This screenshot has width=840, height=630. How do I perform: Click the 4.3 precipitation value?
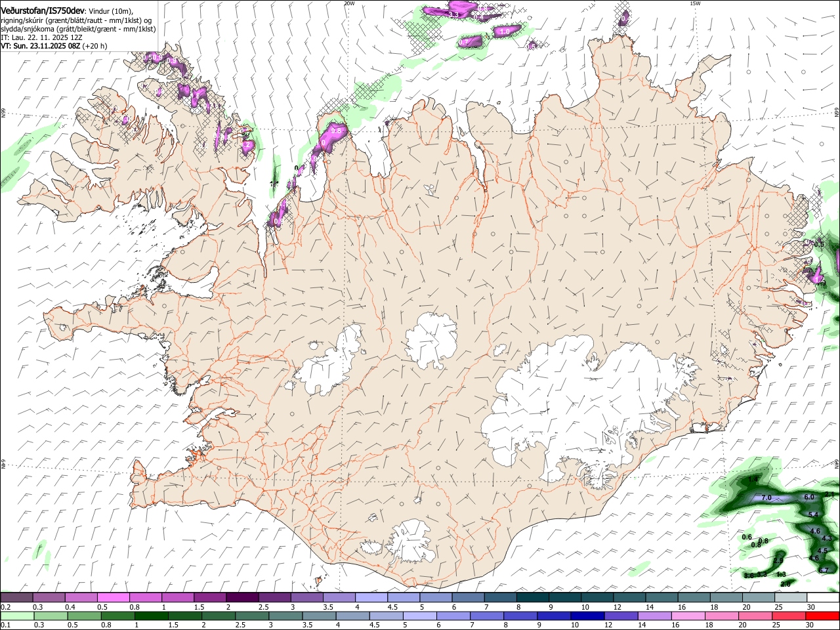point(826,538)
